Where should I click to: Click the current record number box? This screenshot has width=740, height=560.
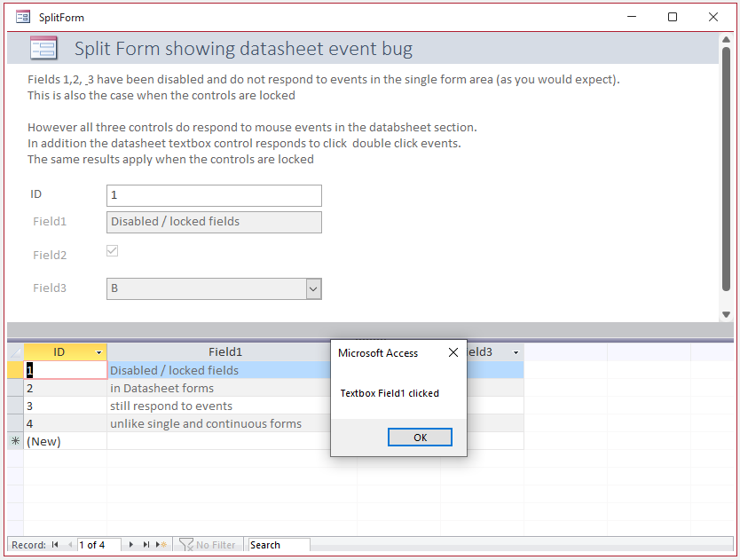coord(98,544)
